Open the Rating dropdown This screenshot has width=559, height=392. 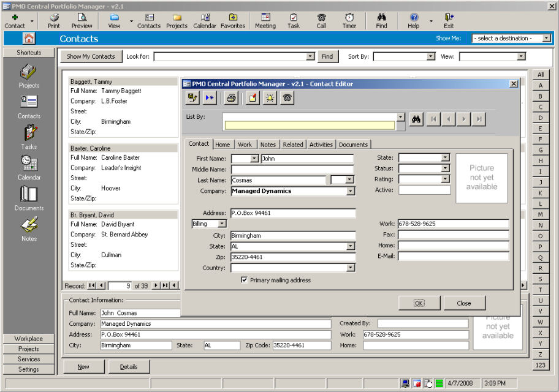[x=445, y=179]
